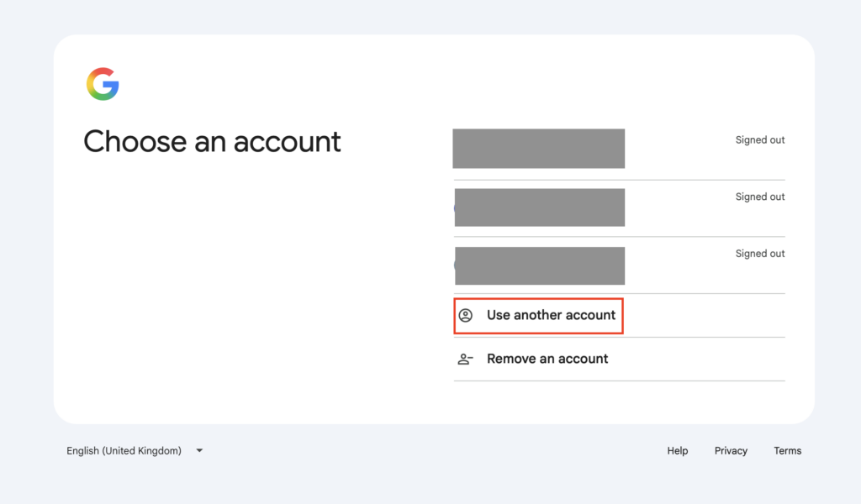The width and height of the screenshot is (861, 504).
Task: Click the blank area right of Remove an account
Action: click(697, 360)
